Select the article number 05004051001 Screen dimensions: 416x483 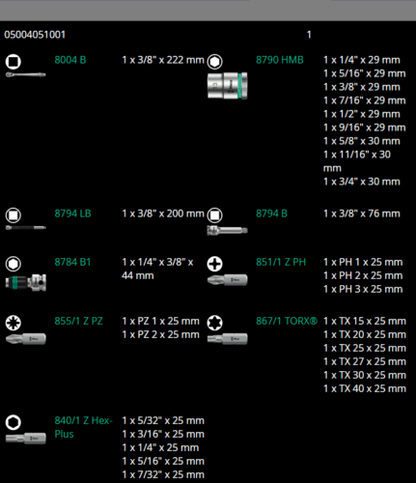click(35, 35)
